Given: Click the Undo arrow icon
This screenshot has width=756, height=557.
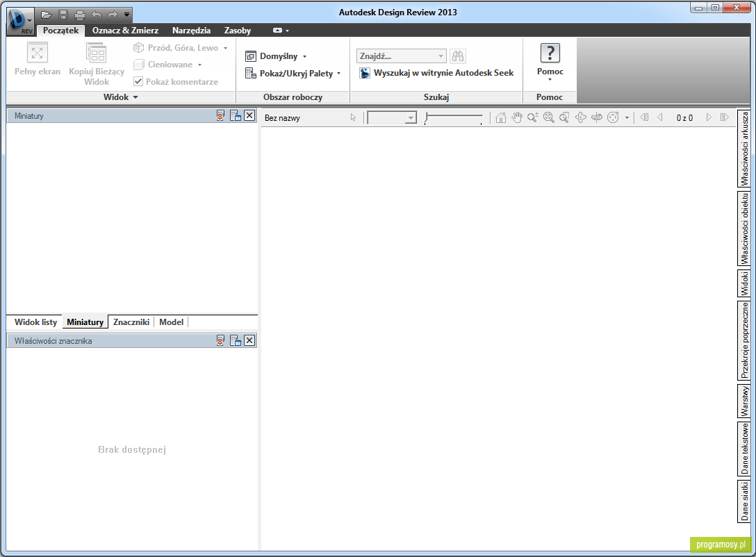Looking at the screenshot, I should tap(97, 15).
